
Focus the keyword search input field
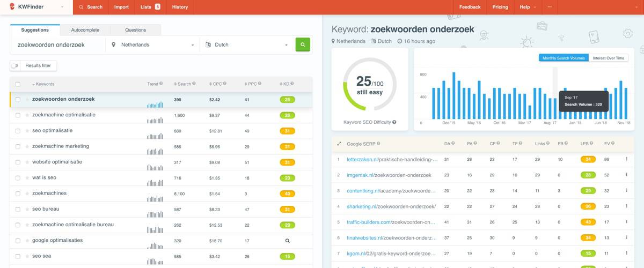[x=58, y=45]
